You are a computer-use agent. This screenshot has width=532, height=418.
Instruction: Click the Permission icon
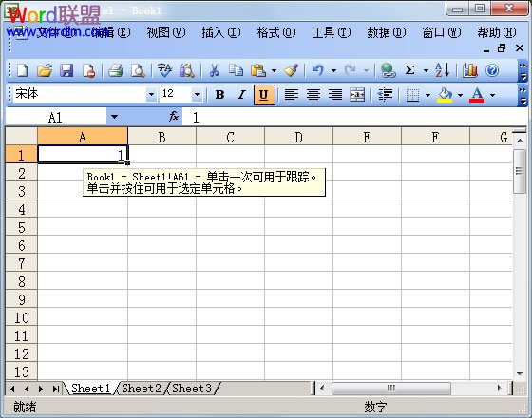[89, 70]
